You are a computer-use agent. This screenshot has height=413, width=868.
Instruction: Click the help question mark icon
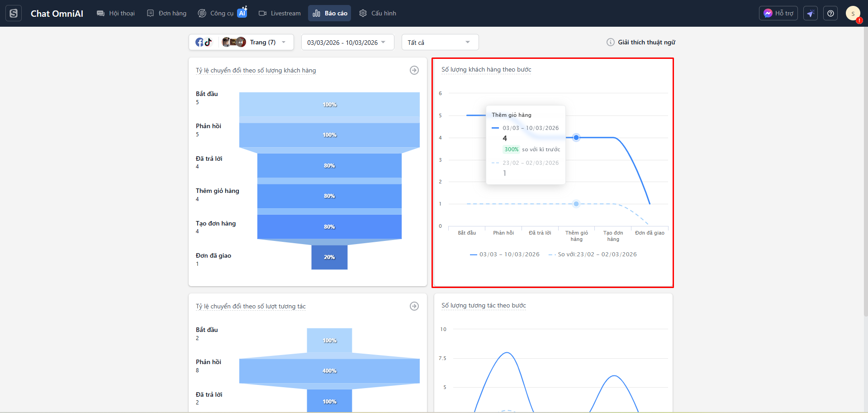[x=830, y=14]
